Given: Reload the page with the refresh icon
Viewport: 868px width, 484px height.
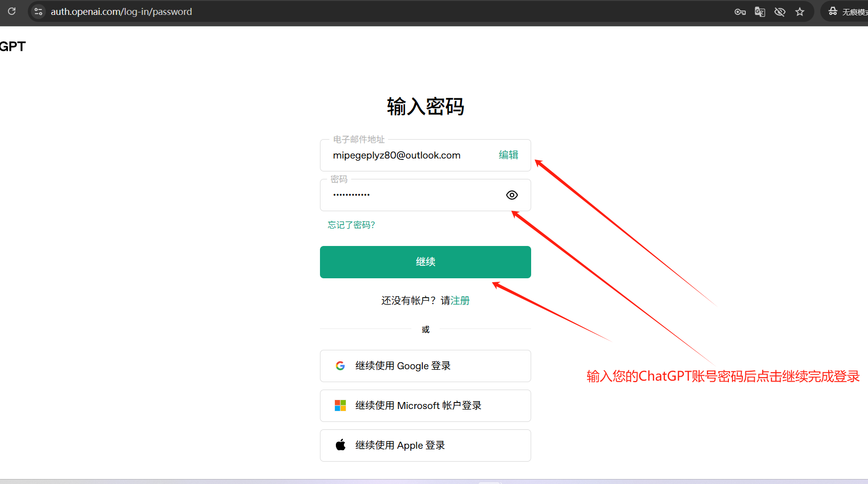Looking at the screenshot, I should click(x=12, y=11).
